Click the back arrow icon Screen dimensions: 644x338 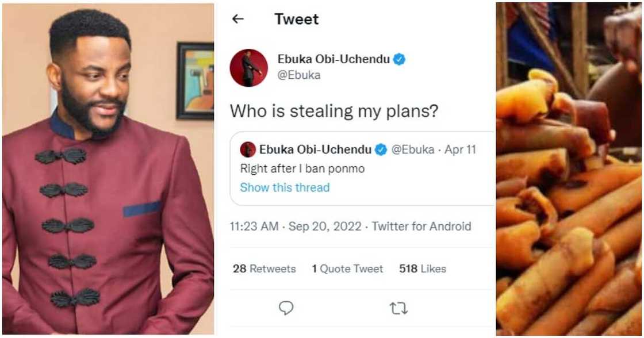coord(237,19)
